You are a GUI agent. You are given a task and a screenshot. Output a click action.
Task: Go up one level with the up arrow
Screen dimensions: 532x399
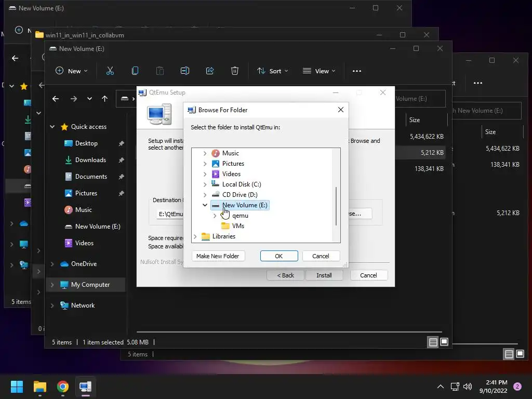tap(104, 99)
